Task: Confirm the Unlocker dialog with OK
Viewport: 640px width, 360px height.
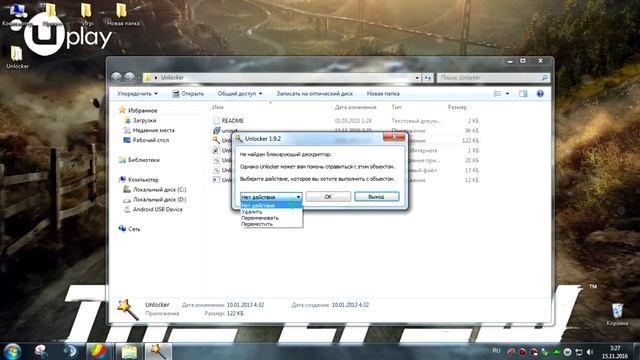Action: point(328,197)
